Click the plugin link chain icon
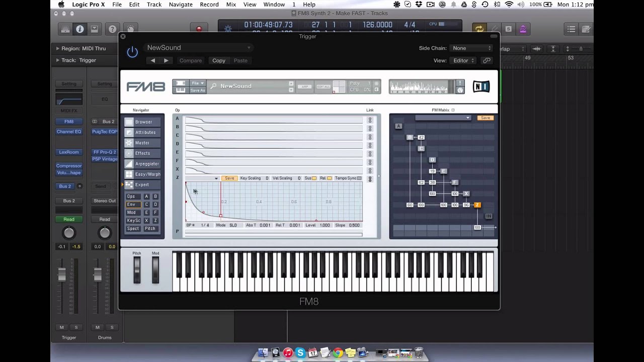This screenshot has width=644, height=362. [x=487, y=60]
